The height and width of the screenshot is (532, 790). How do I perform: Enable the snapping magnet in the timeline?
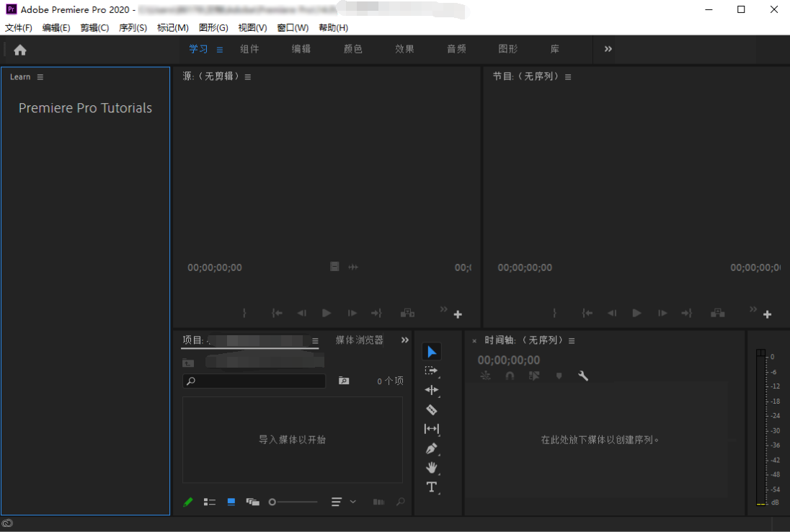click(x=510, y=376)
